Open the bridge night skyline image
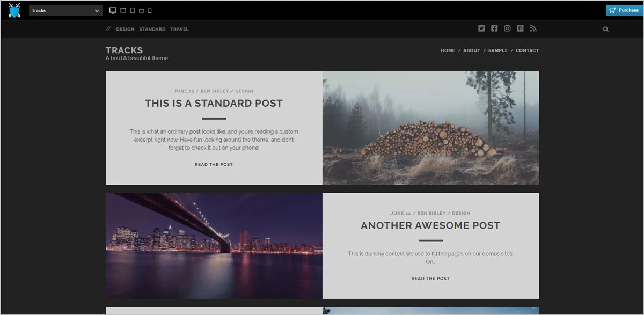Viewport: 644px width, 315px height. pos(214,246)
